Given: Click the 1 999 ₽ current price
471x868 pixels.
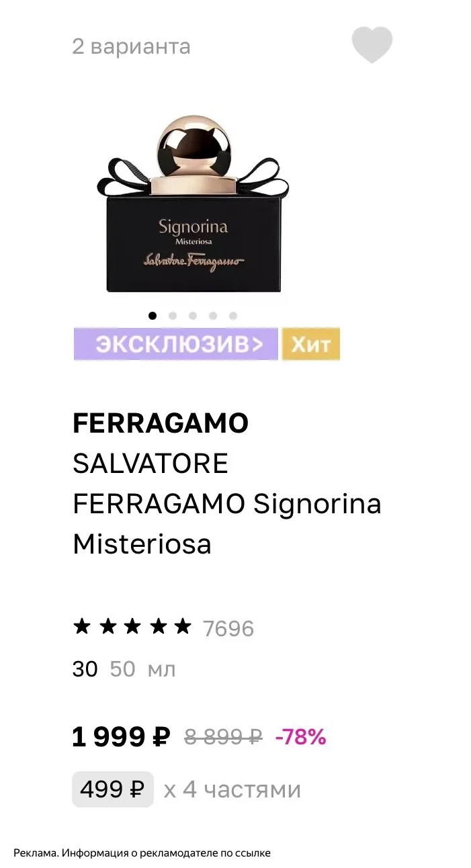Looking at the screenshot, I should [122, 737].
